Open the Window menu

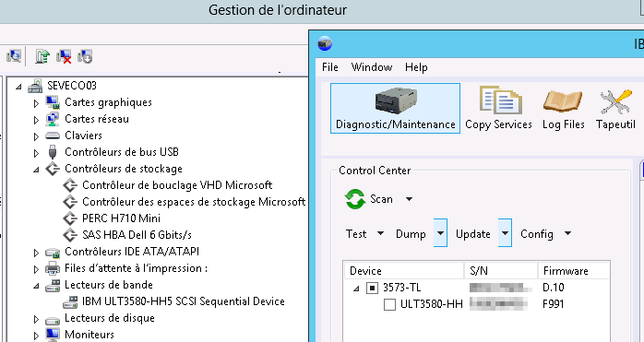click(372, 67)
